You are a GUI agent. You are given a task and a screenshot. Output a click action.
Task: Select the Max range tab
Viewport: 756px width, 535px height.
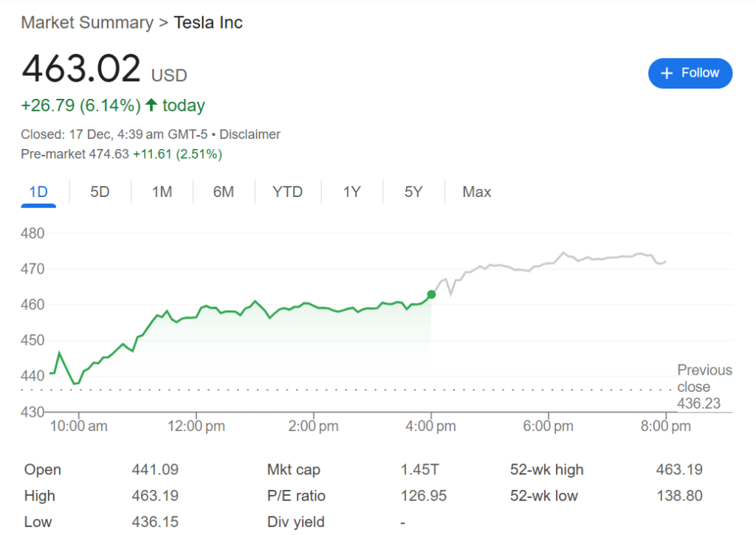[476, 192]
